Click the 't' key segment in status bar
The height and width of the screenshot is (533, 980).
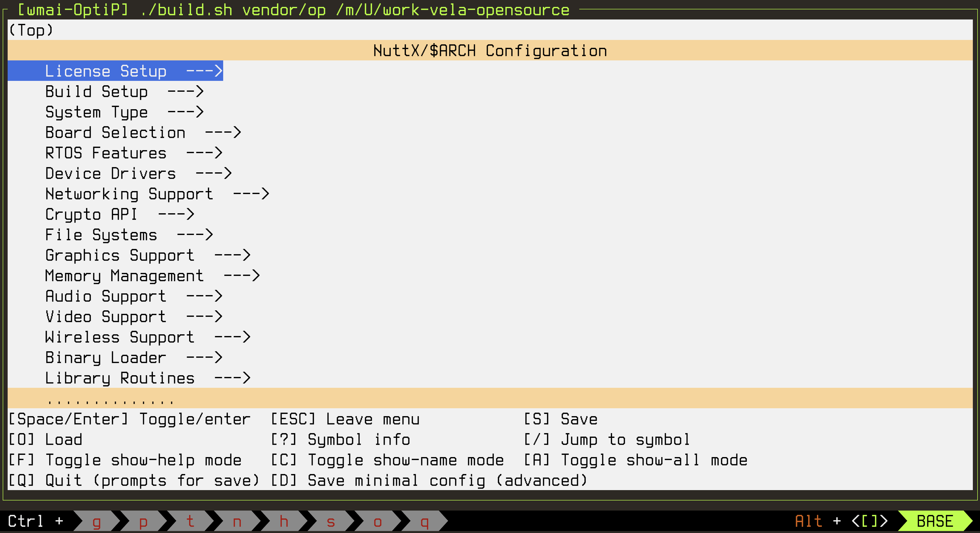(x=190, y=521)
